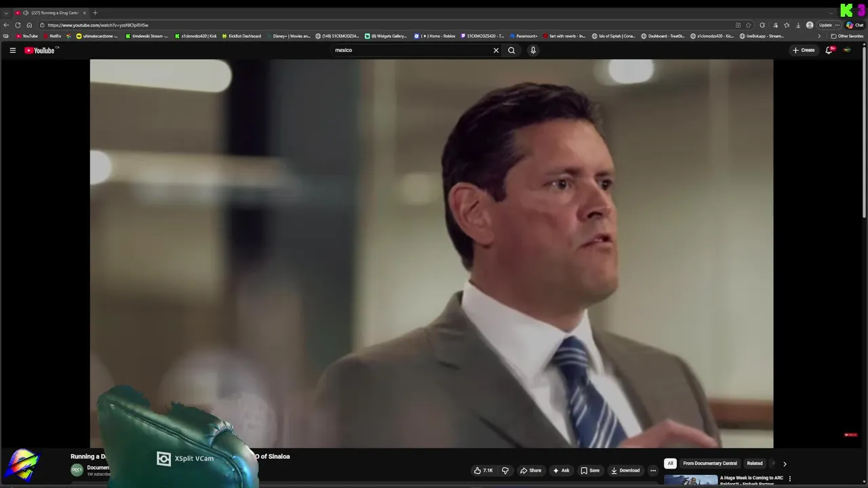Clear the search box text
The width and height of the screenshot is (868, 488).
[496, 50]
